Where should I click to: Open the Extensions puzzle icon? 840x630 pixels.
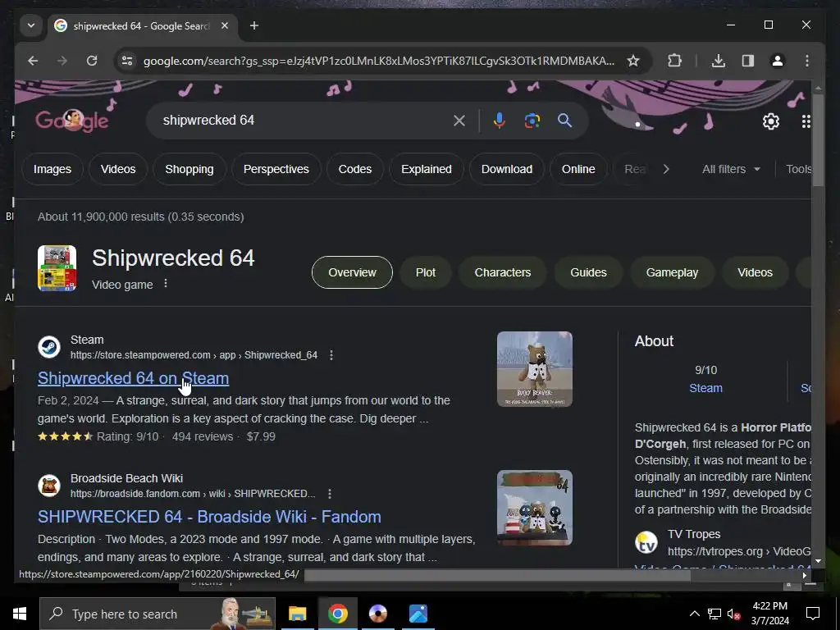click(675, 61)
